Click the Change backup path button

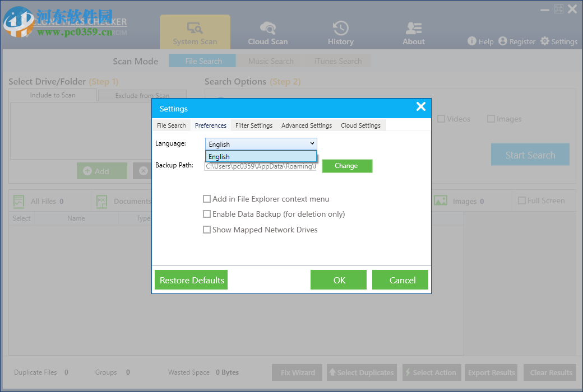coord(347,166)
